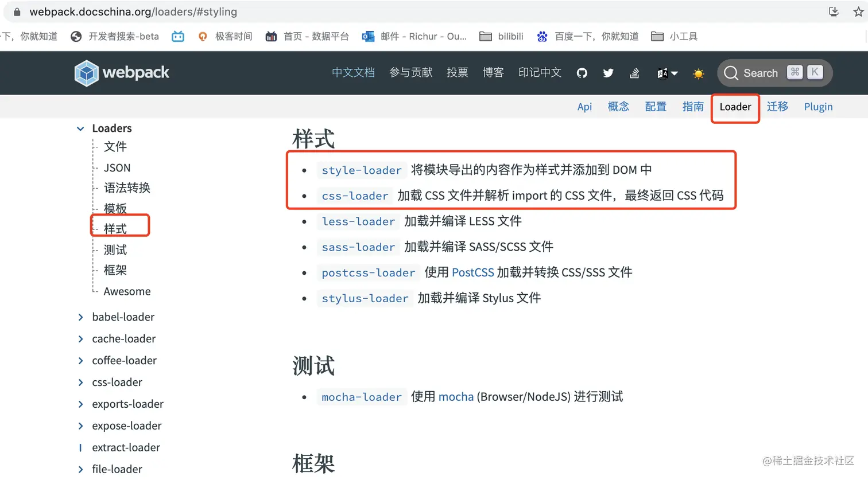Image resolution: width=868 pixels, height=480 pixels.
Task: Switch to the 配置 tab
Action: coord(656,107)
